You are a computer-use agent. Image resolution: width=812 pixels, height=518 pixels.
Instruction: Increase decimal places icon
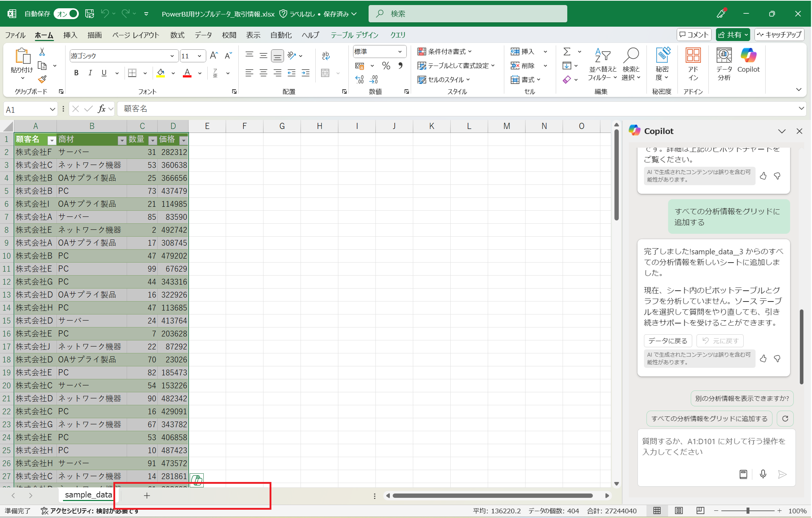tap(360, 79)
